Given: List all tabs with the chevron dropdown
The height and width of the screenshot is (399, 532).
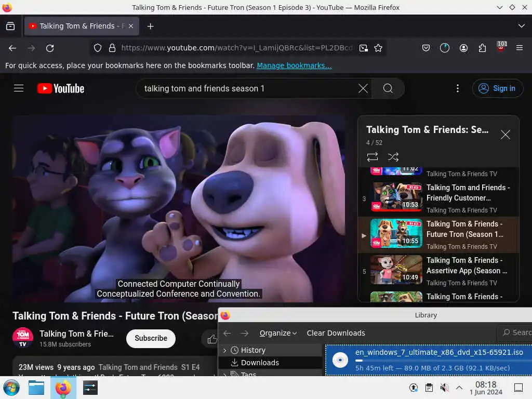Looking at the screenshot, I should point(522,26).
